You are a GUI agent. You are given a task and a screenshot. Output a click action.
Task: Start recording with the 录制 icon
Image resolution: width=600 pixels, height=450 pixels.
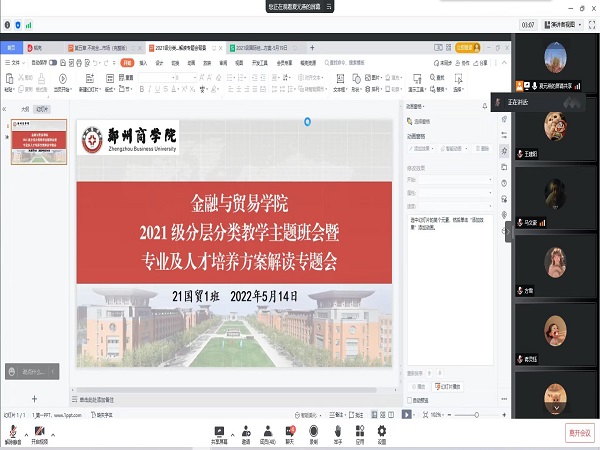[x=314, y=430]
